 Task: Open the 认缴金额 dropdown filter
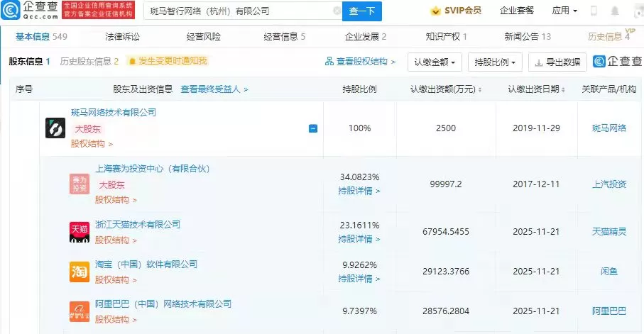(435, 62)
